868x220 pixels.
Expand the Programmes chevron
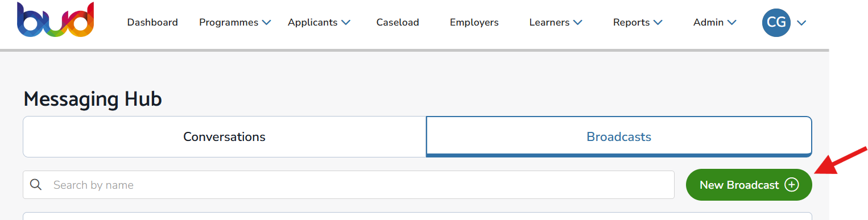click(x=267, y=23)
